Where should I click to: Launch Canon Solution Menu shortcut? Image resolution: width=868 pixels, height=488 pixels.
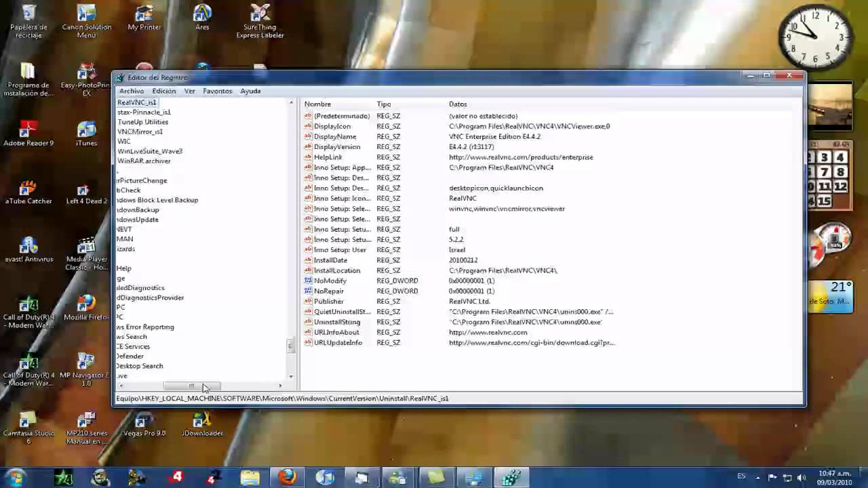(86, 22)
